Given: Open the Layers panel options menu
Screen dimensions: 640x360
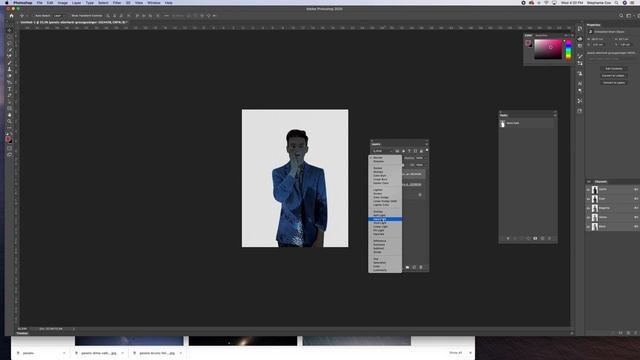Looking at the screenshot, I should coord(426,144).
